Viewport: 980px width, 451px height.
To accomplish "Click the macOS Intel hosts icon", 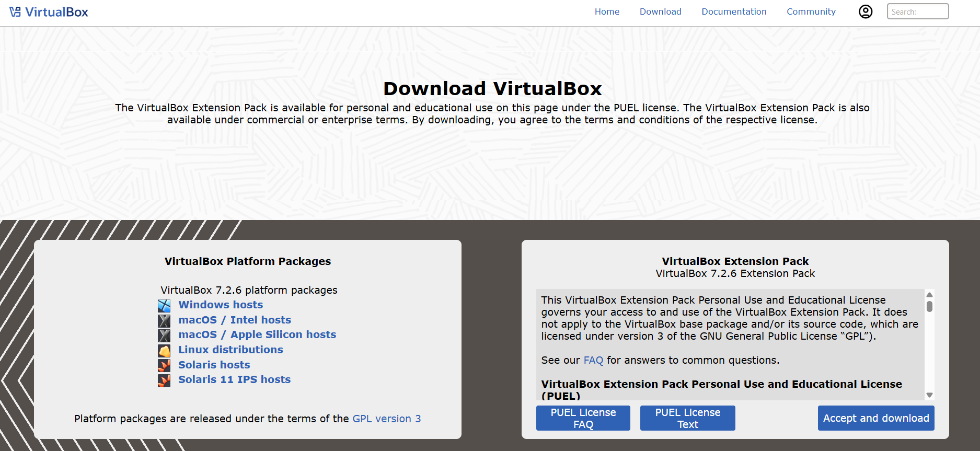I will 164,320.
